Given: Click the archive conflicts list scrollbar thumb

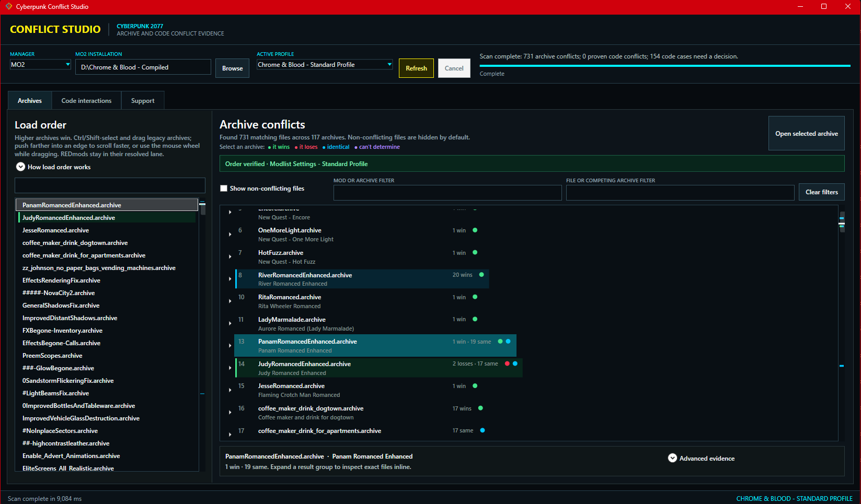Looking at the screenshot, I should click(842, 221).
